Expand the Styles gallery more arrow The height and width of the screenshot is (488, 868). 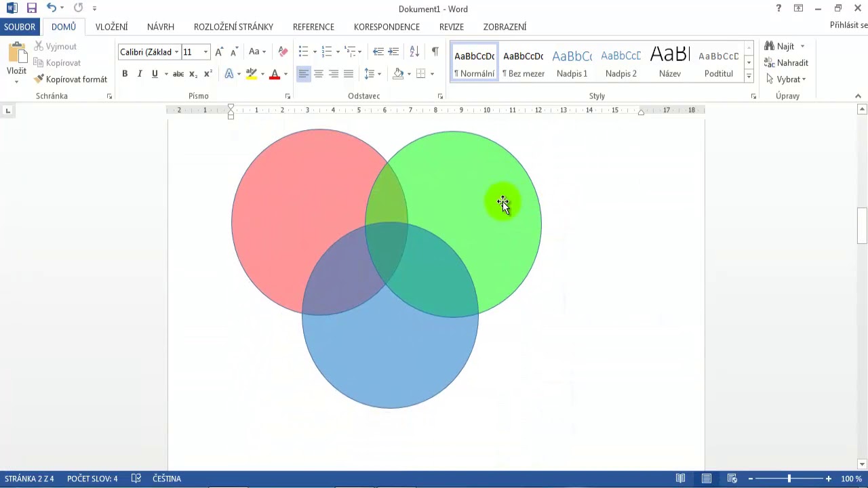pyautogui.click(x=749, y=77)
